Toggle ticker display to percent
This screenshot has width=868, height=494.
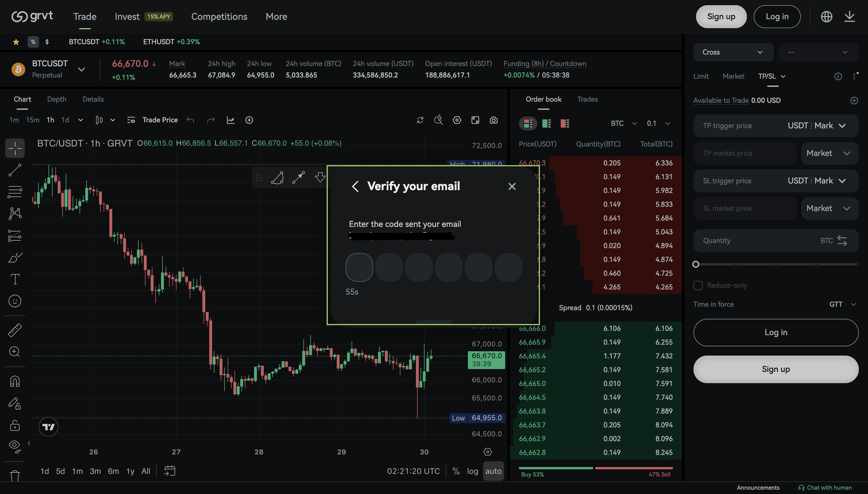click(33, 42)
